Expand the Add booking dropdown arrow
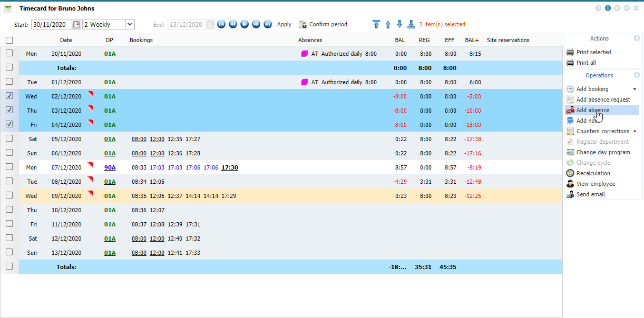 (x=635, y=90)
